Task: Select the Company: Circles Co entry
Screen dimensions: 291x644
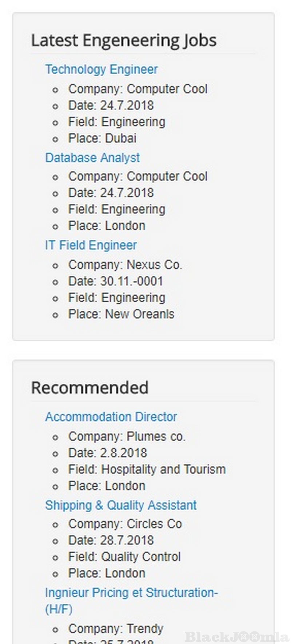Action: click(x=125, y=524)
